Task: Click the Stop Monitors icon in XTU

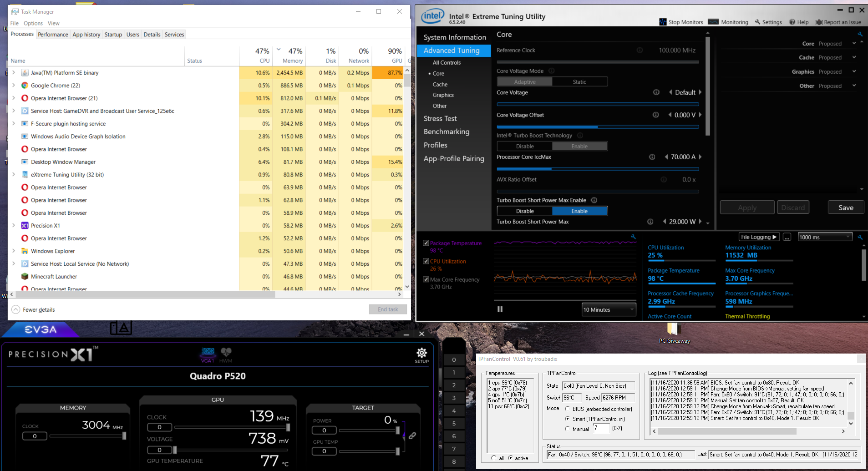Action: [663, 22]
